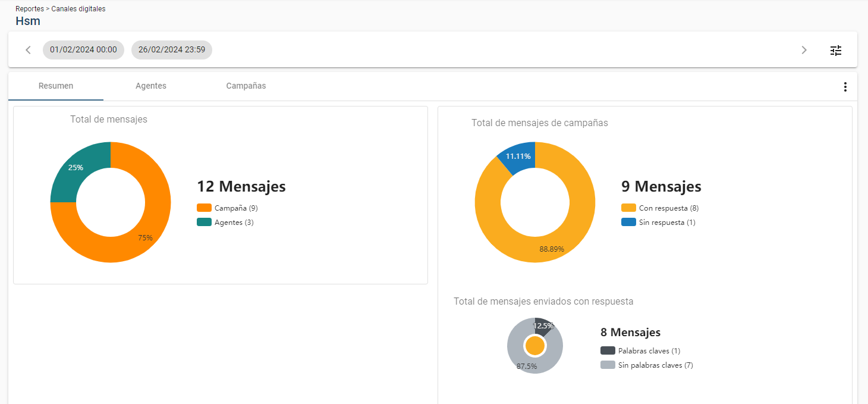Click the end date chip 26/02/2024 23:59
Image resolution: width=868 pixels, height=404 pixels.
[172, 50]
